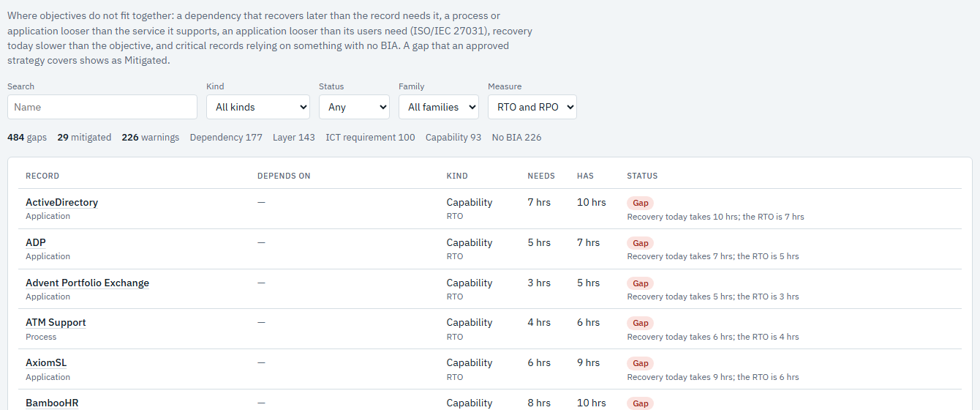Open the AxiomSL record link

pos(46,362)
